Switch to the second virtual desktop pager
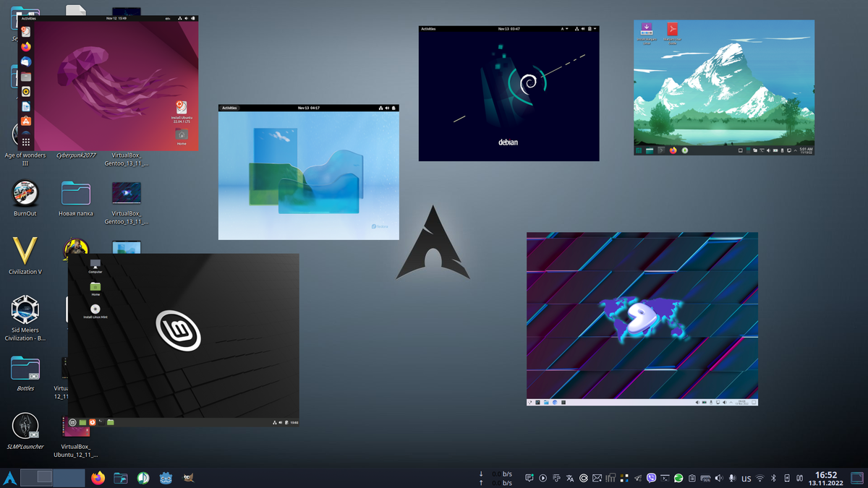Viewport: 868px width, 488px height. (x=69, y=477)
